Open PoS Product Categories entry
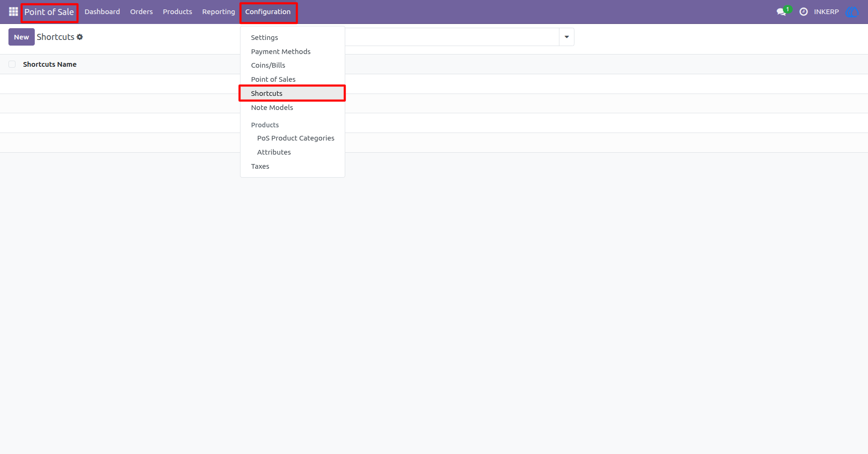 pos(293,138)
